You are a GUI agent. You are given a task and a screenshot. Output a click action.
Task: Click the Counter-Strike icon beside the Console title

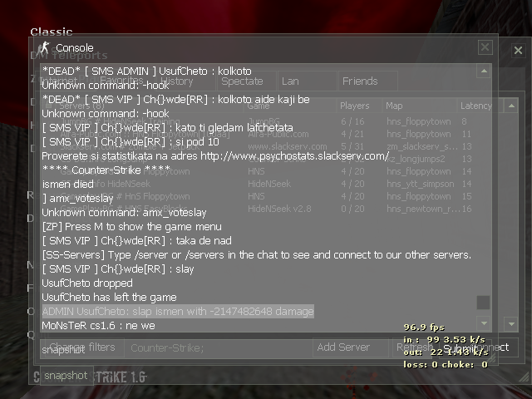tap(44, 48)
